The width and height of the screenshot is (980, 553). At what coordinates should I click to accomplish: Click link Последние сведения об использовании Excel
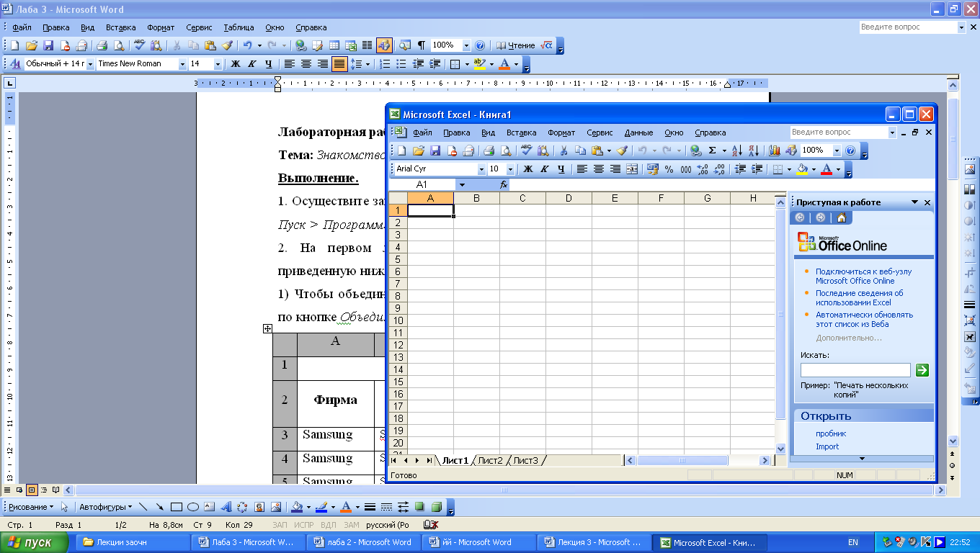point(859,298)
